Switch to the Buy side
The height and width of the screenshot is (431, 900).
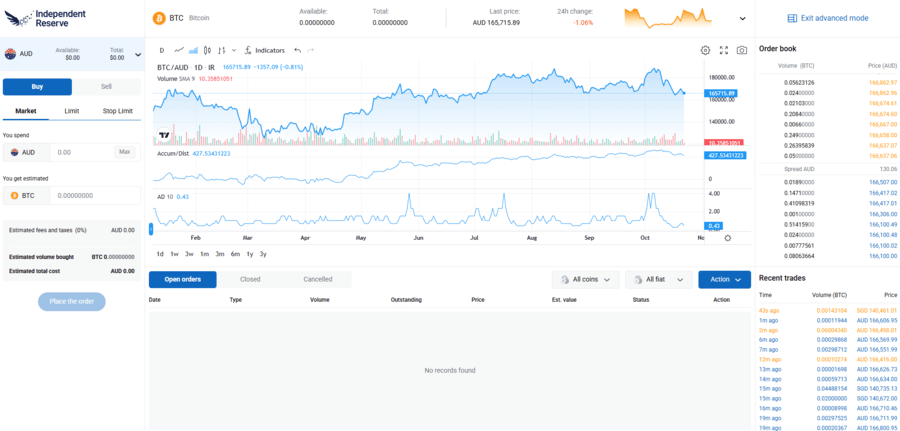(x=37, y=87)
